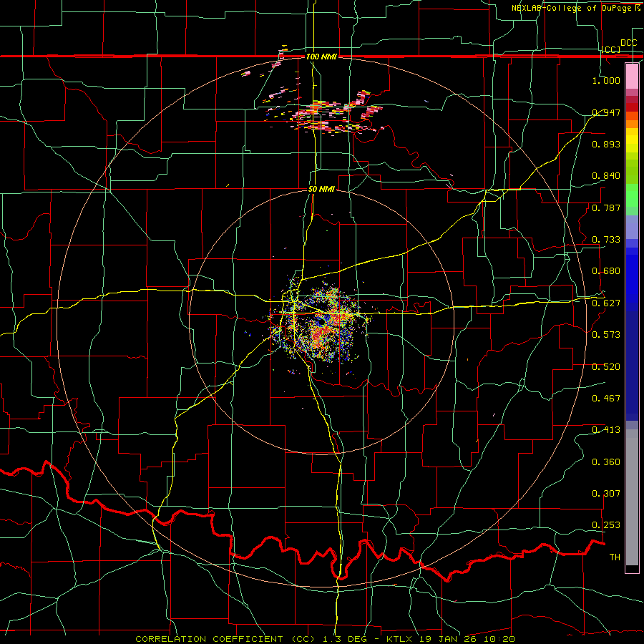Select the DCC label above the color bar

tap(629, 43)
